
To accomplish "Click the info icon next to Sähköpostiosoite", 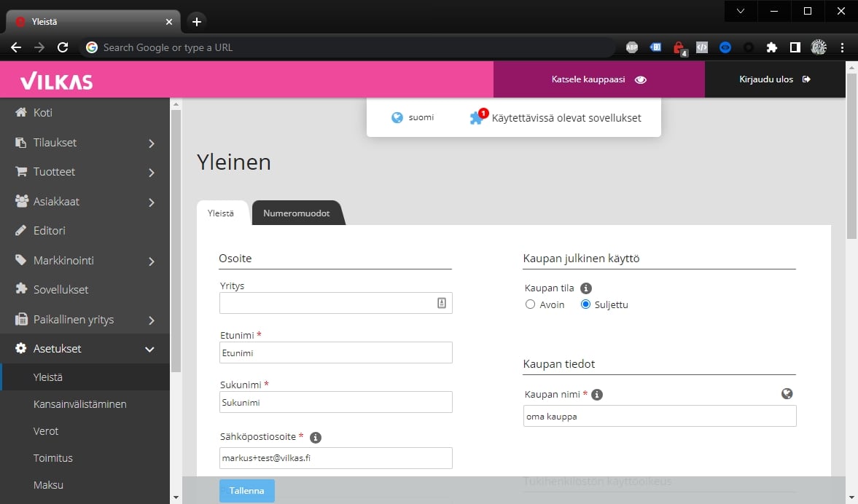I will point(316,437).
